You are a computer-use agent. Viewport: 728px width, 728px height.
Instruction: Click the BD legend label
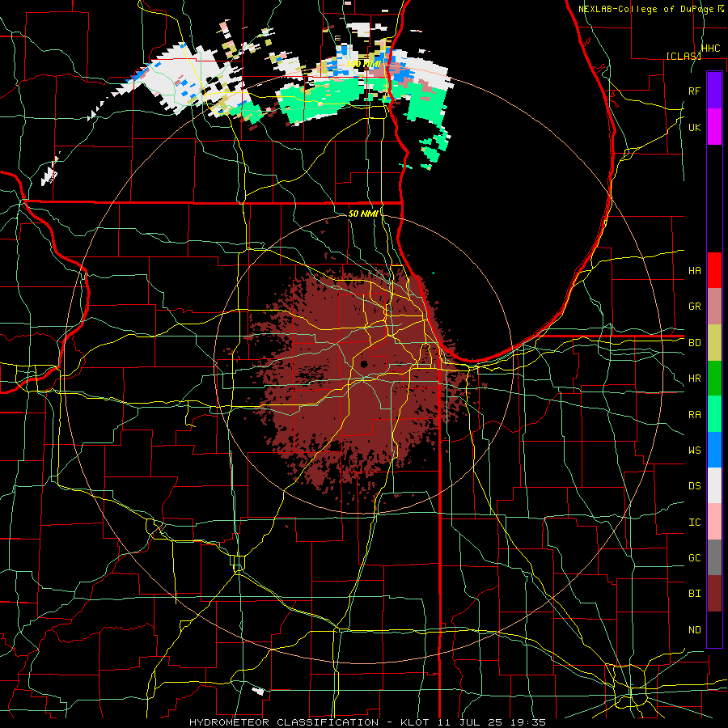[x=694, y=343]
